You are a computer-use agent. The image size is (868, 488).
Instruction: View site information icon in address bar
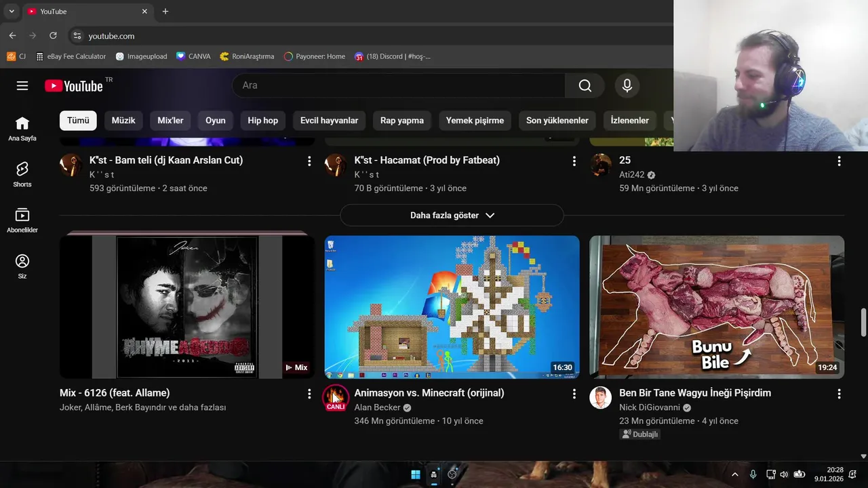(77, 36)
